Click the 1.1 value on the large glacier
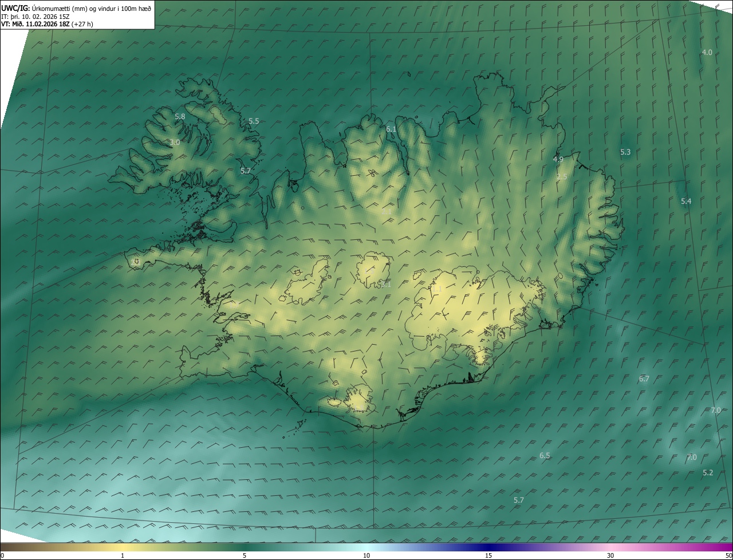The width and height of the screenshot is (733, 560). pyautogui.click(x=436, y=290)
